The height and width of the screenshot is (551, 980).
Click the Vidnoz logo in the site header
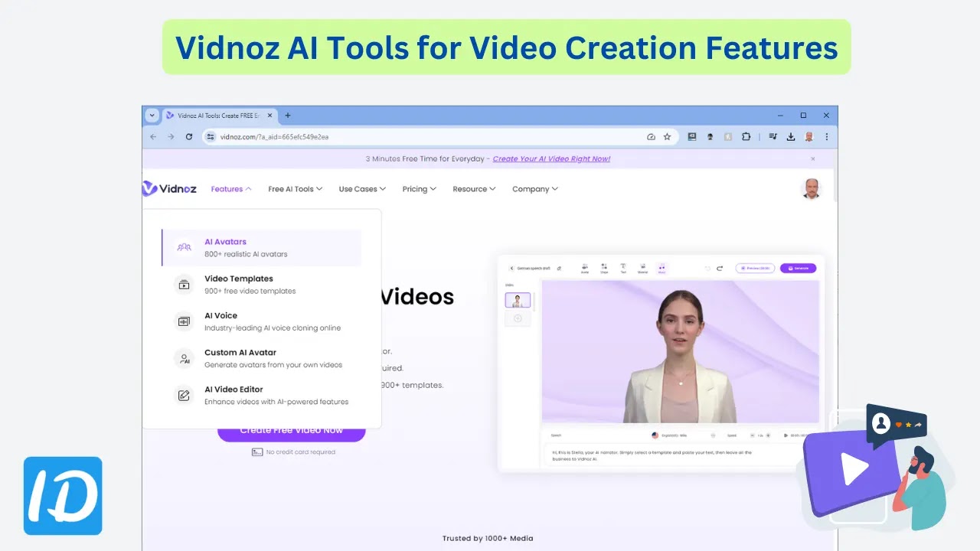point(169,188)
